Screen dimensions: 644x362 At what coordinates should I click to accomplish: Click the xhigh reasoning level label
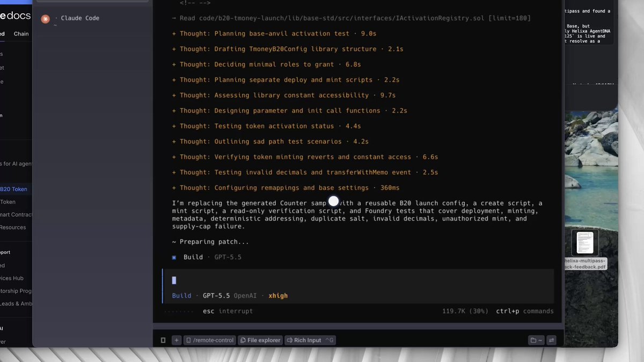[278, 296]
